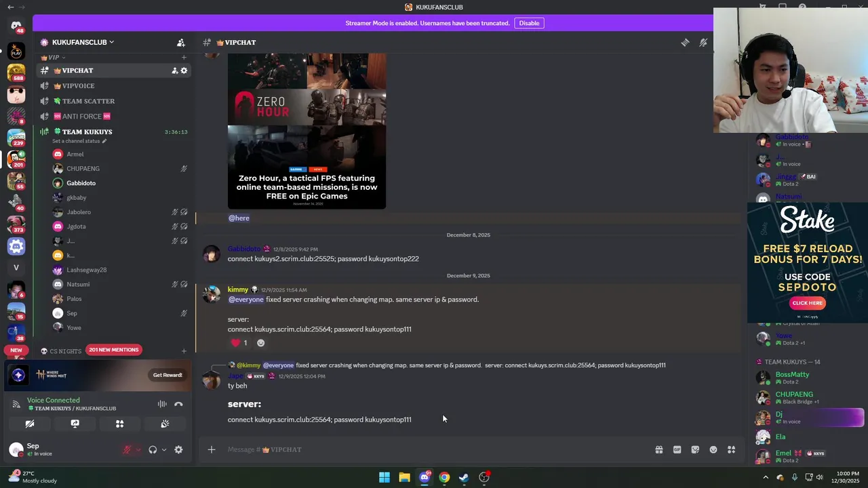Add channel to CS NIGHTS category
868x488 pixels.
click(x=184, y=351)
